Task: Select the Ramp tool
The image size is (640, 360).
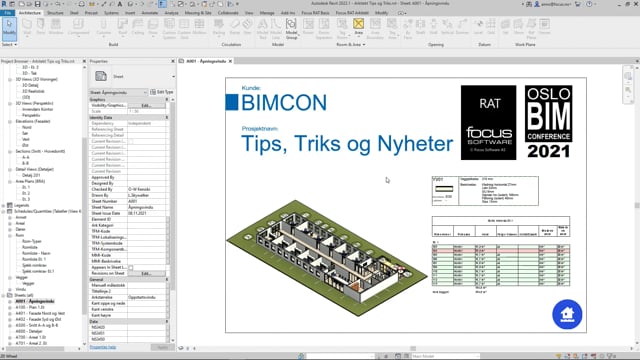Action: (235, 27)
